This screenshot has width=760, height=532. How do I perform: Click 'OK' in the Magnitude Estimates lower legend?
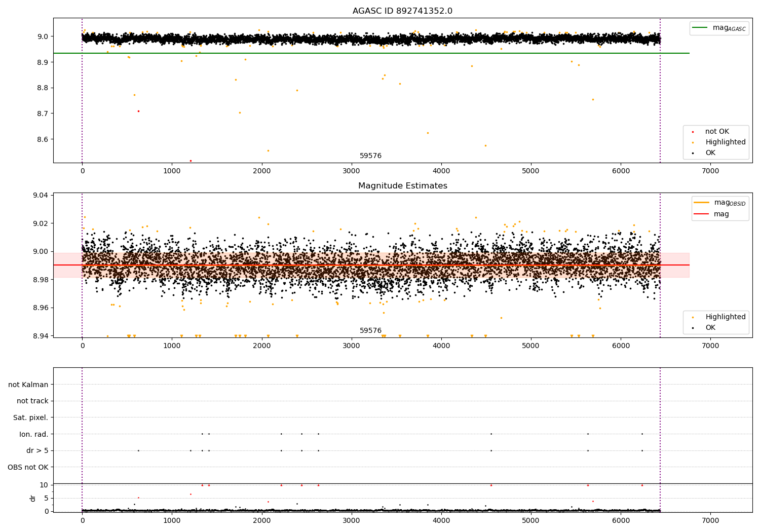click(710, 328)
